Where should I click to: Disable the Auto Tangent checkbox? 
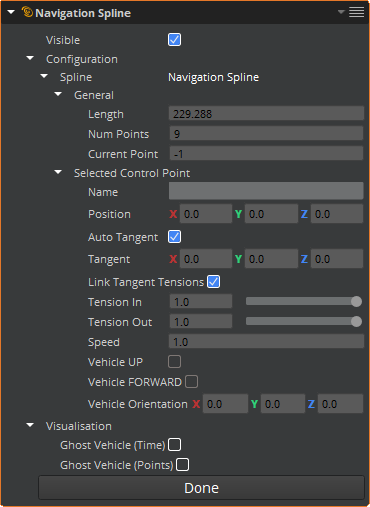(174, 237)
